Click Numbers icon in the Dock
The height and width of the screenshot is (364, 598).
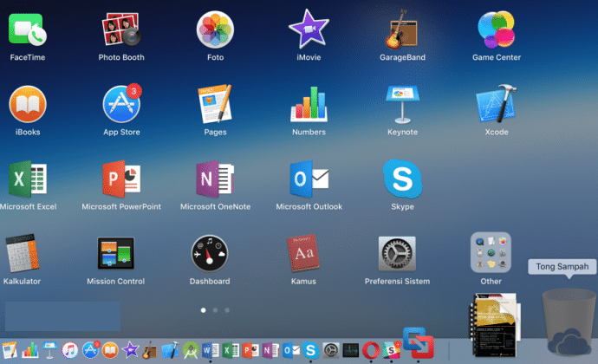(x=29, y=350)
